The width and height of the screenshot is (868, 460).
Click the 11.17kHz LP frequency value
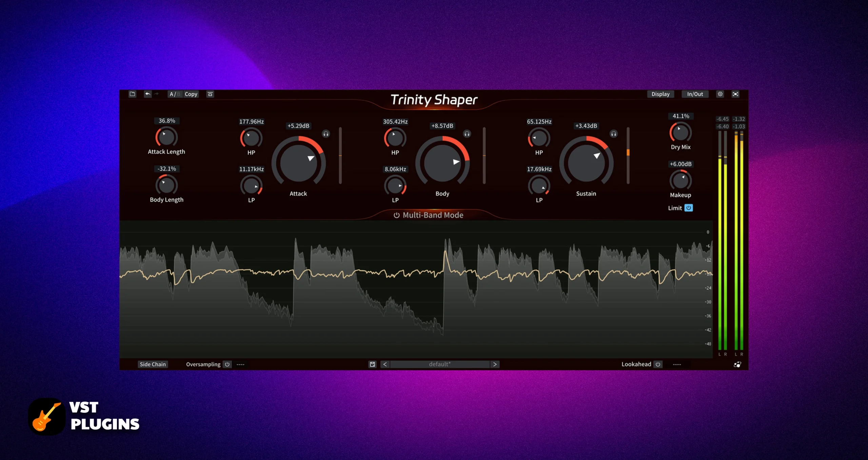251,169
